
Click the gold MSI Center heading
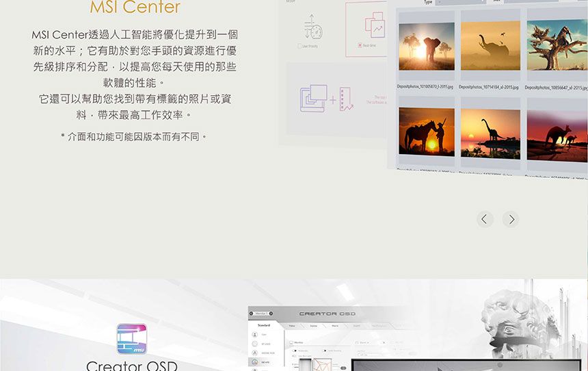(135, 7)
